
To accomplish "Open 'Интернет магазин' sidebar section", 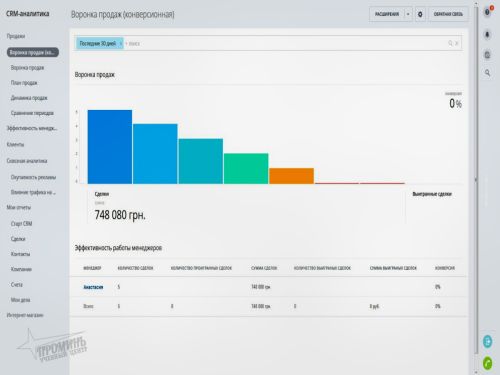I will pos(25,315).
